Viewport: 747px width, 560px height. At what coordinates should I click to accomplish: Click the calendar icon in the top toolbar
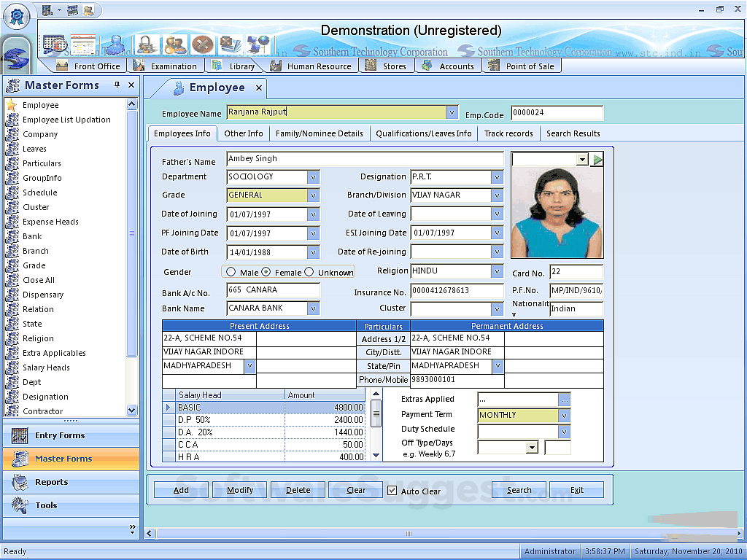[x=55, y=44]
